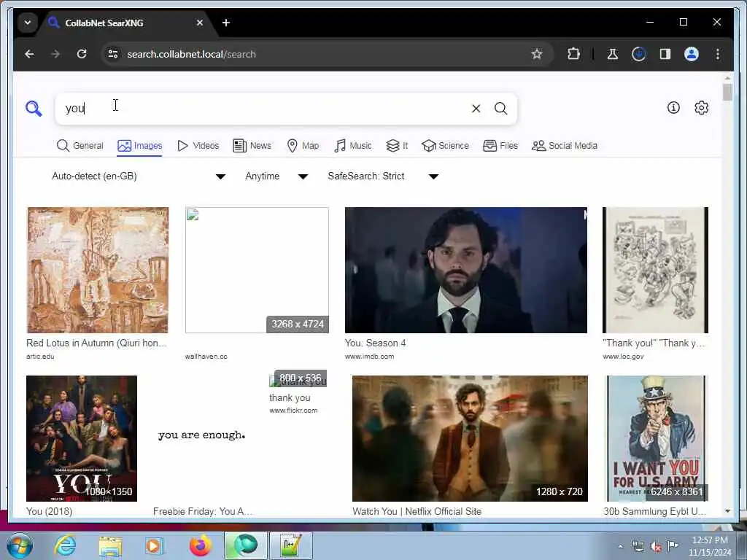Go forward in browser history
The width and height of the screenshot is (747, 560).
click(x=55, y=54)
